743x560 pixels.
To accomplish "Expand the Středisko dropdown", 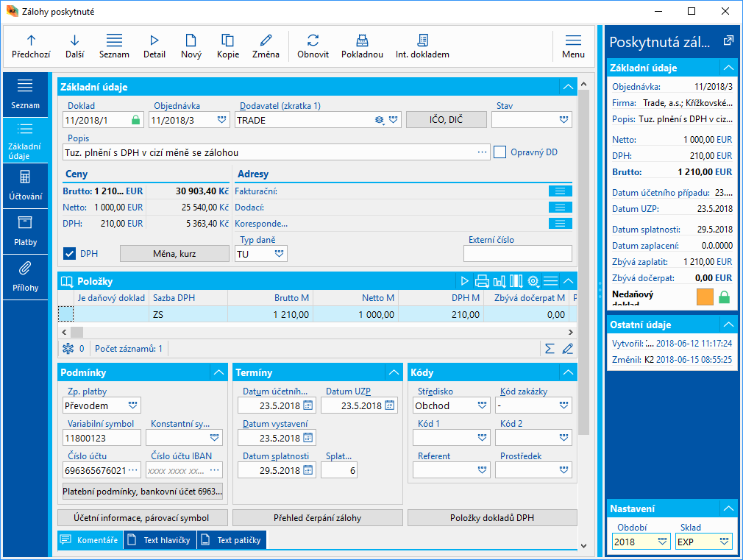I will 482,405.
